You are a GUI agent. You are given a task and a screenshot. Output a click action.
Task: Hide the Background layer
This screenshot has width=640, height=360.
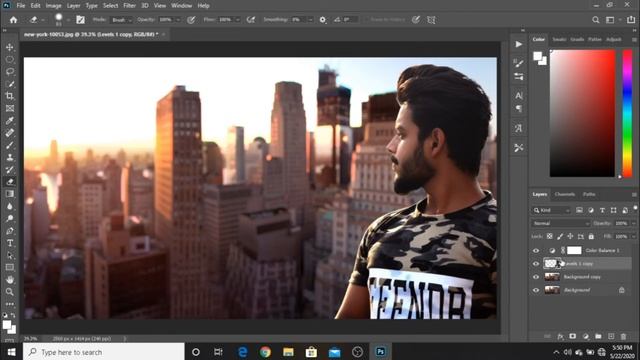pyautogui.click(x=536, y=290)
